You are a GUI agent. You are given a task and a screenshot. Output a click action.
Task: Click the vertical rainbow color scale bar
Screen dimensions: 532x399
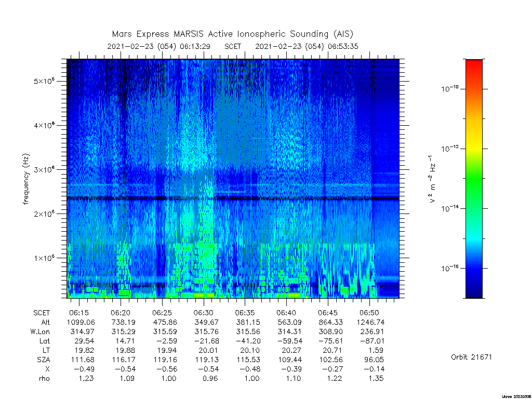(474, 179)
